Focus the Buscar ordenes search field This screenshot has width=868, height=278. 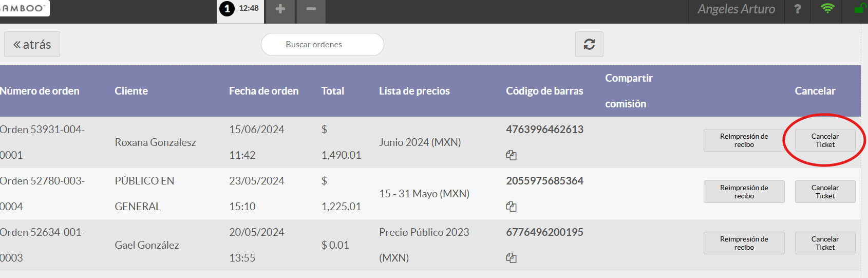tap(322, 45)
